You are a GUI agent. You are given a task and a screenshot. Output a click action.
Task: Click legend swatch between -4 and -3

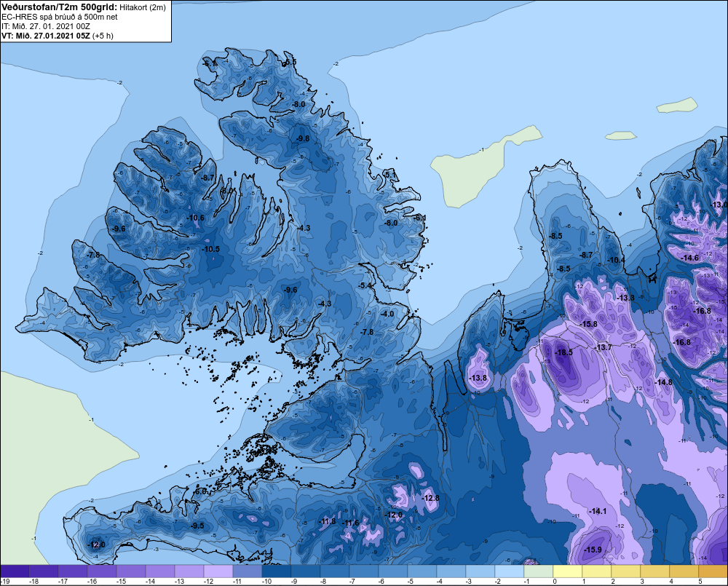451,571
